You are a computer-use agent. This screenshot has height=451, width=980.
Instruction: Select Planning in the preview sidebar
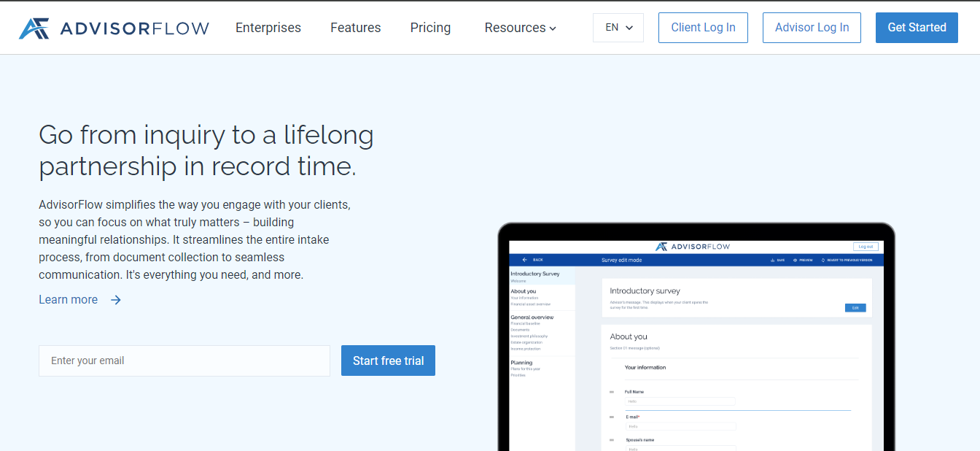521,363
